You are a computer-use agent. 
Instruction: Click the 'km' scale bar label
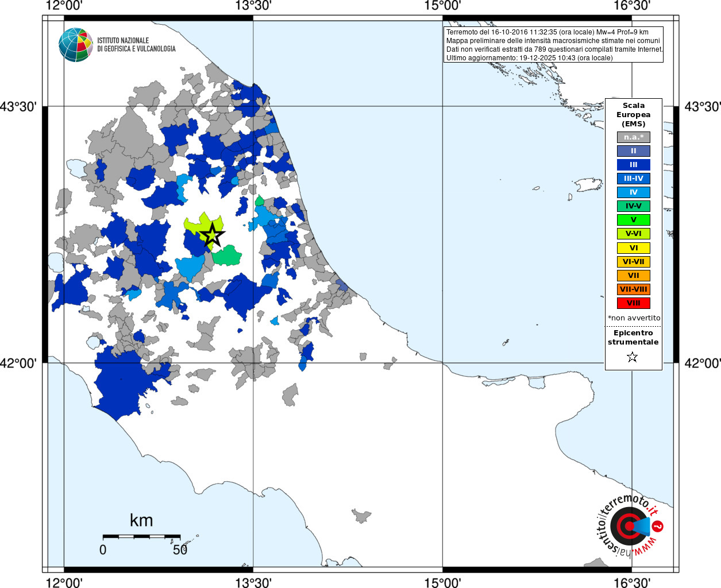click(141, 520)
